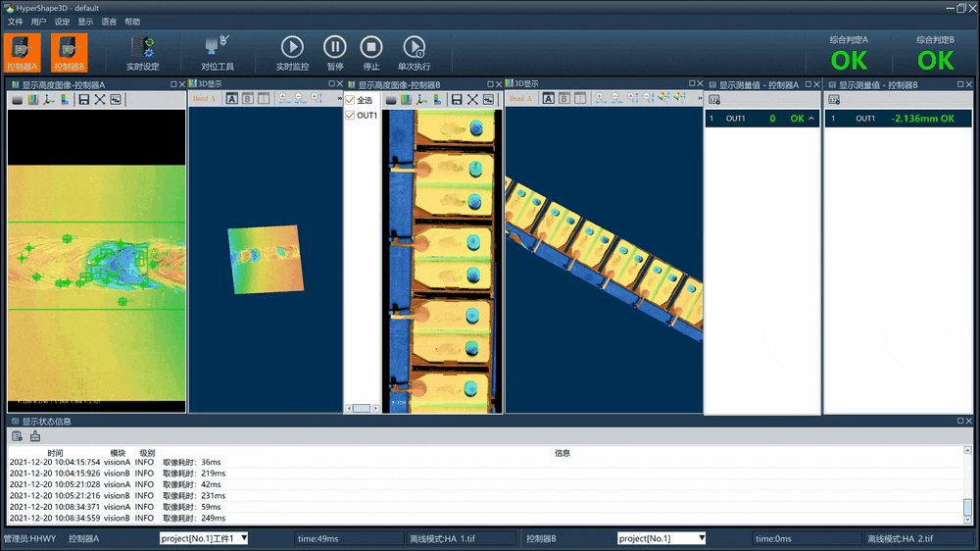
Task: Toggle the B view button in left 3D display
Action: [248, 98]
